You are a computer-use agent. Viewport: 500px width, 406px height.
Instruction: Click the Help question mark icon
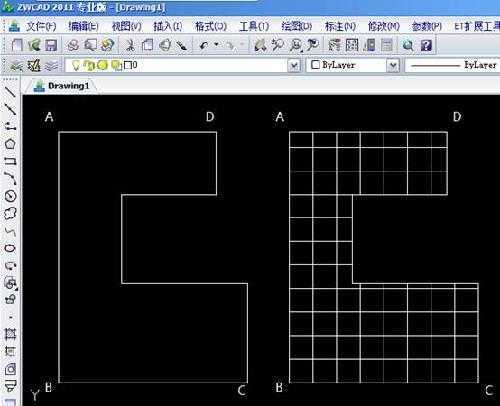tap(426, 45)
